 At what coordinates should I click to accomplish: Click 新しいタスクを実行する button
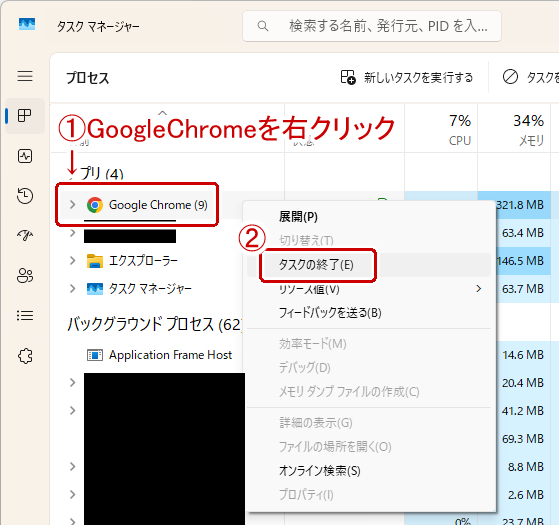407,77
